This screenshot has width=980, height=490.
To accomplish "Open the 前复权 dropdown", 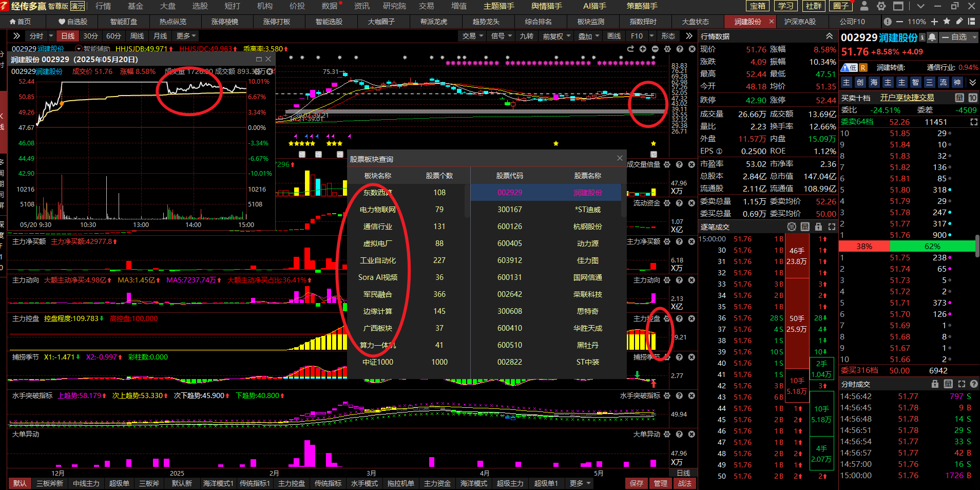I will click(557, 36).
